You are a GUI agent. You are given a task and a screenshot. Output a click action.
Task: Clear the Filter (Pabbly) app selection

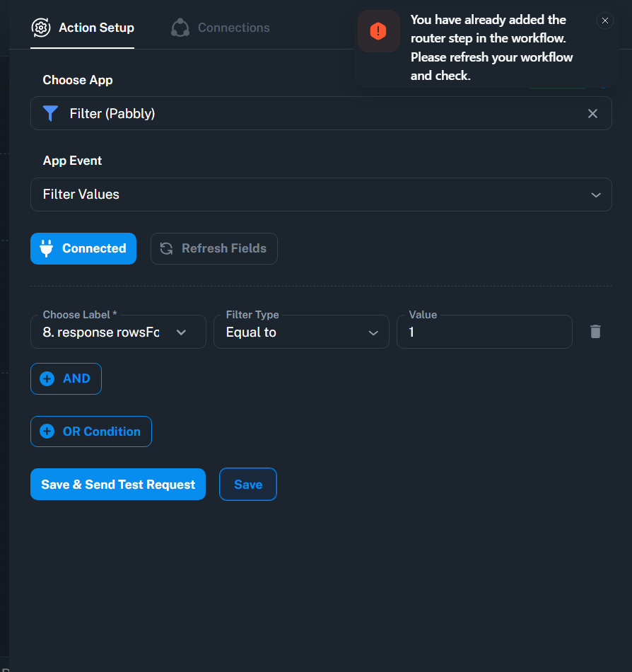[592, 114]
